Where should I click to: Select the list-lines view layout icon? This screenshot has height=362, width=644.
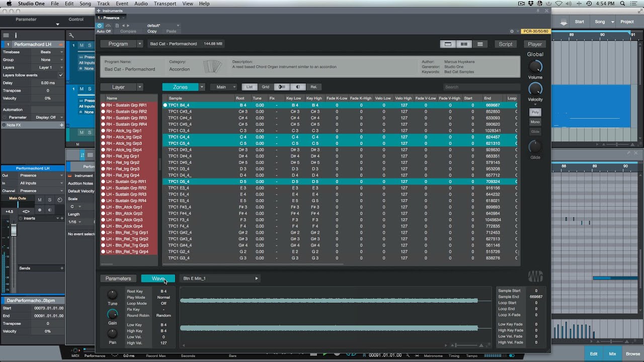(x=480, y=44)
